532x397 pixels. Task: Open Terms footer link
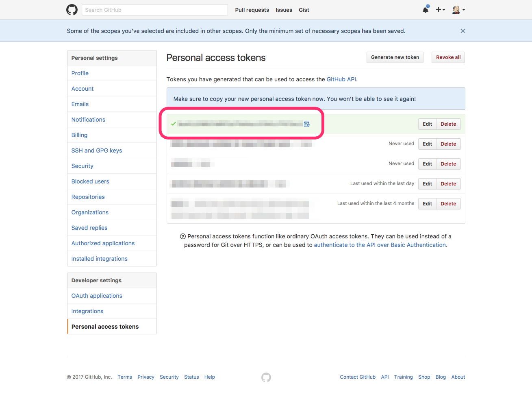pyautogui.click(x=125, y=377)
